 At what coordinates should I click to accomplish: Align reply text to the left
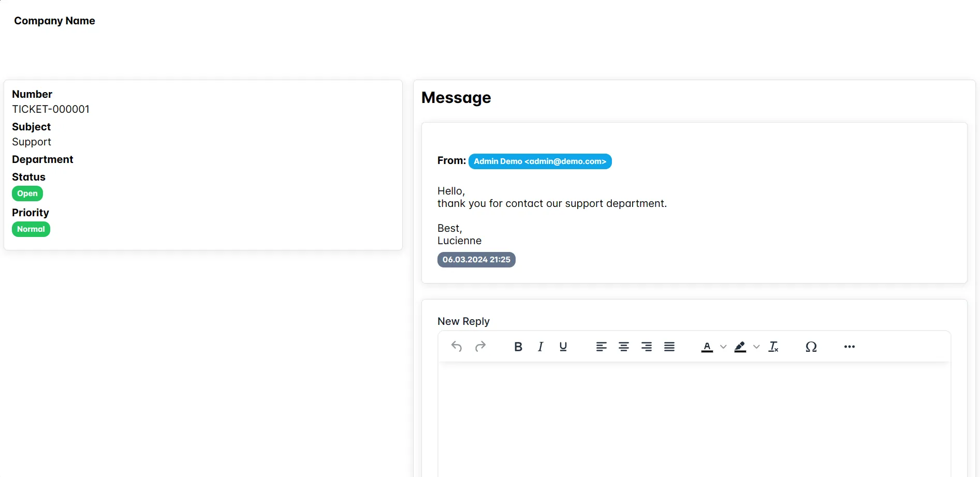tap(601, 347)
